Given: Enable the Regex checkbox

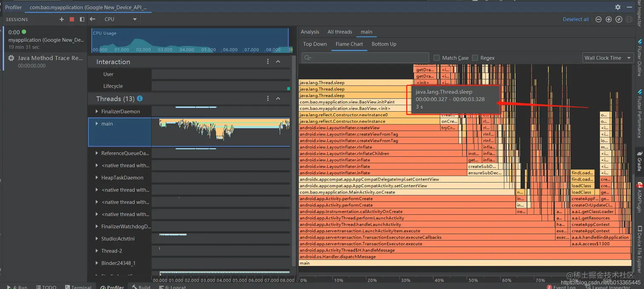Looking at the screenshot, I should click(x=475, y=58).
